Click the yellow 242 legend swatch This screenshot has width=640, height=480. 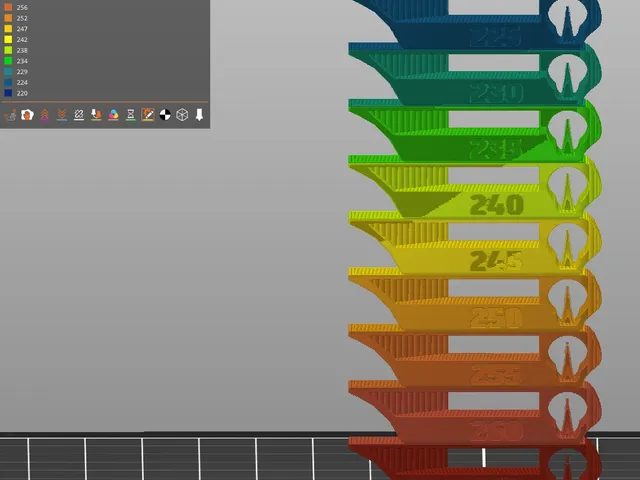[8, 40]
